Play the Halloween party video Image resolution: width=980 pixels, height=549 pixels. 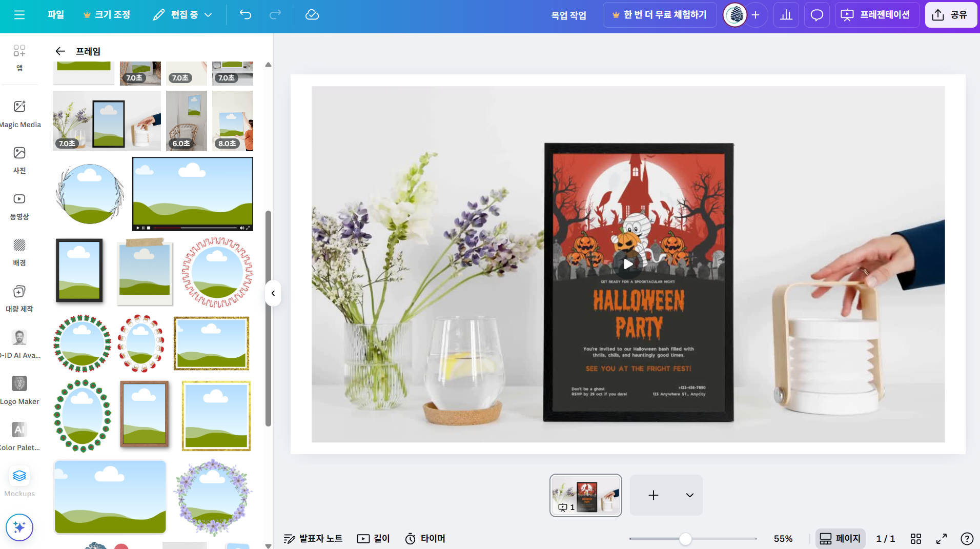pos(628,265)
